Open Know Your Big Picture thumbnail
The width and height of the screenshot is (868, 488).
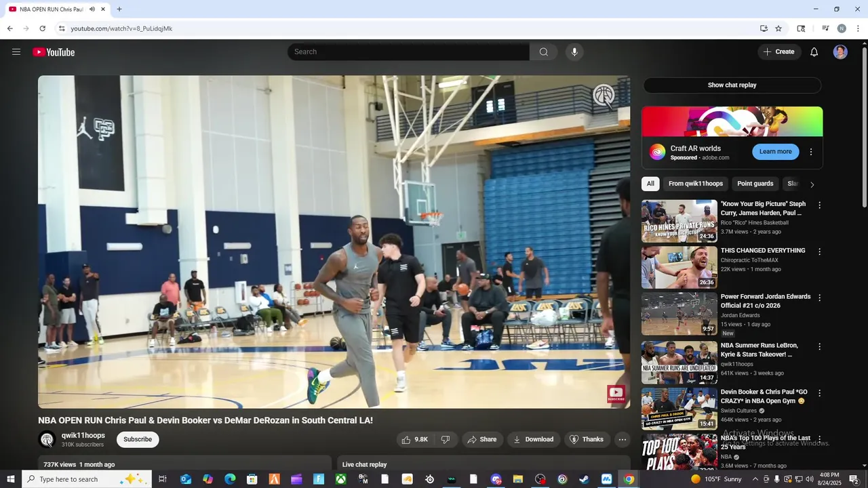pyautogui.click(x=679, y=221)
